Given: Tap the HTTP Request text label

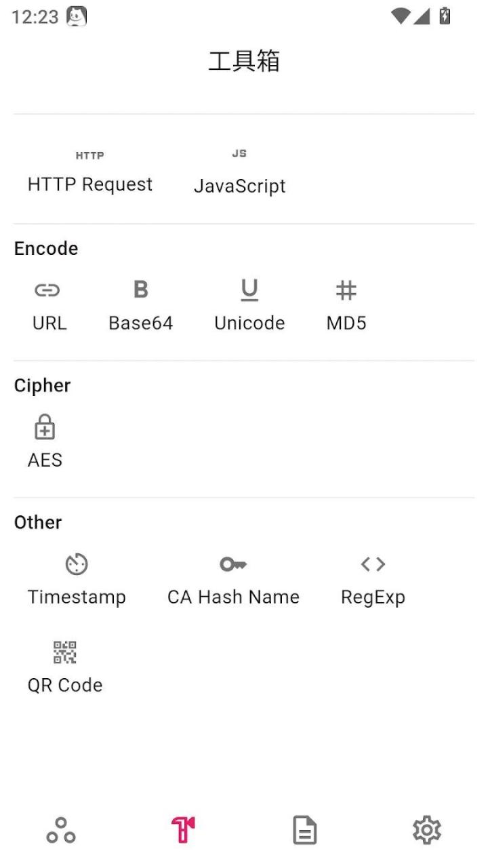Looking at the screenshot, I should (90, 184).
